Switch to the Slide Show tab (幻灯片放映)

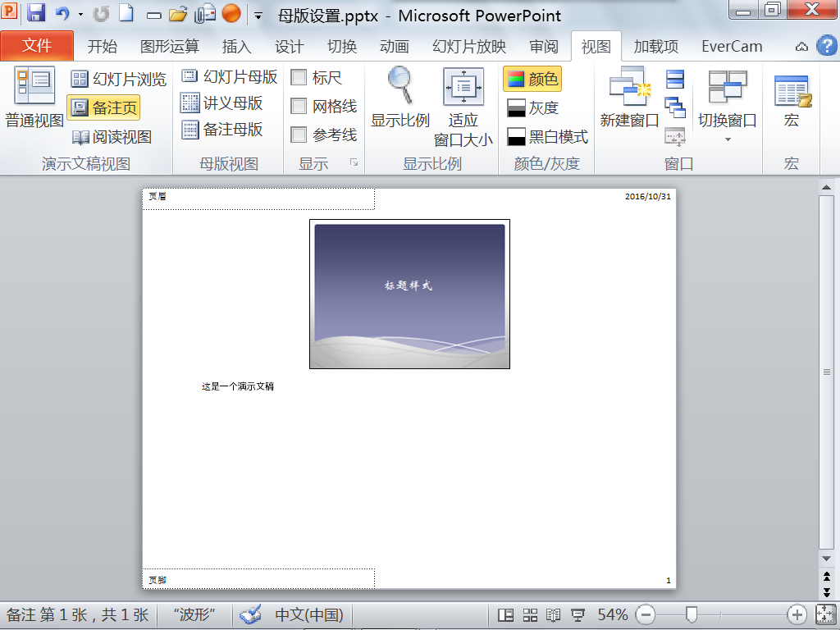(468, 47)
